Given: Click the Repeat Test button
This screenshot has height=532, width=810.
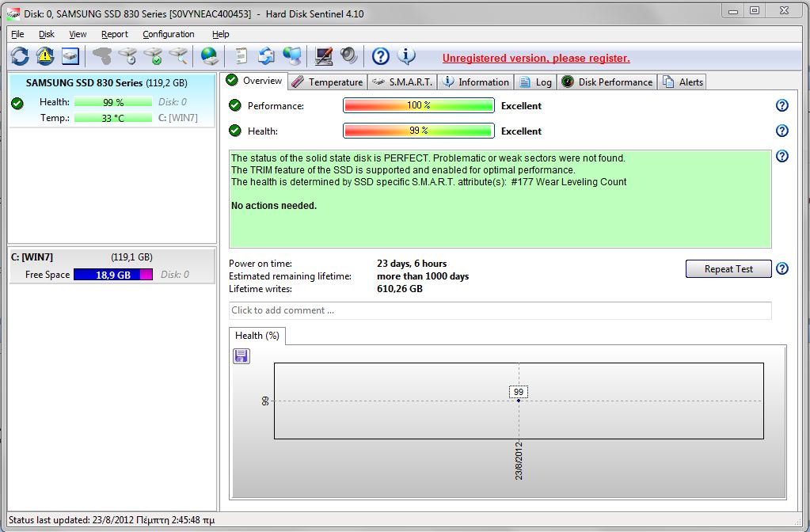Looking at the screenshot, I should [728, 268].
